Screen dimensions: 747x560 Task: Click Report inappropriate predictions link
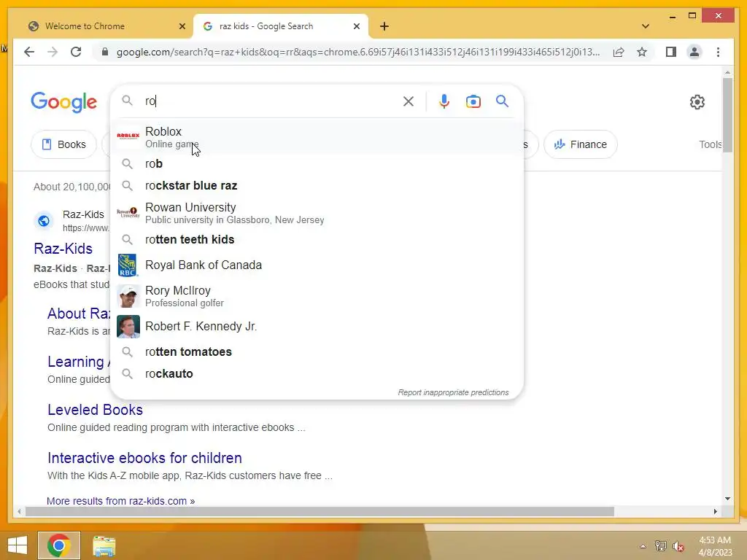pyautogui.click(x=453, y=392)
